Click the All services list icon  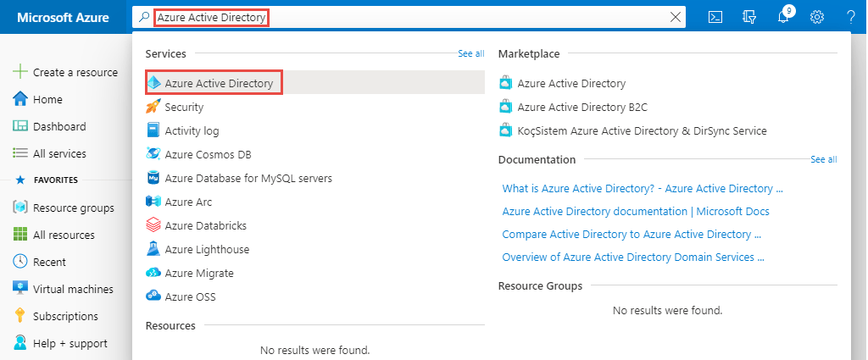20,153
